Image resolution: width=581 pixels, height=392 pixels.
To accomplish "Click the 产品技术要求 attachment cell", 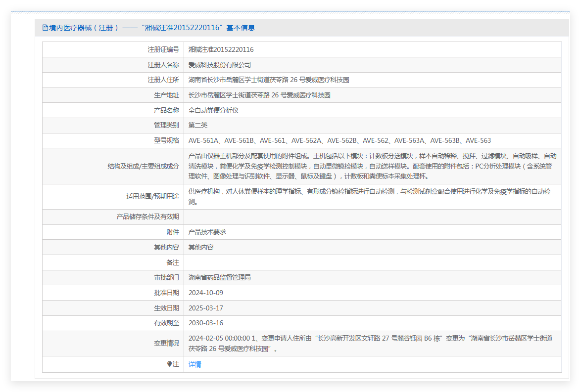I will 207,232.
